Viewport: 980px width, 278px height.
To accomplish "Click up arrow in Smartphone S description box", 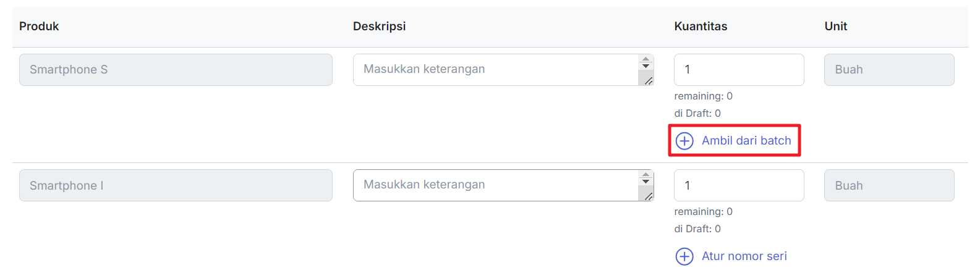I will [x=646, y=59].
